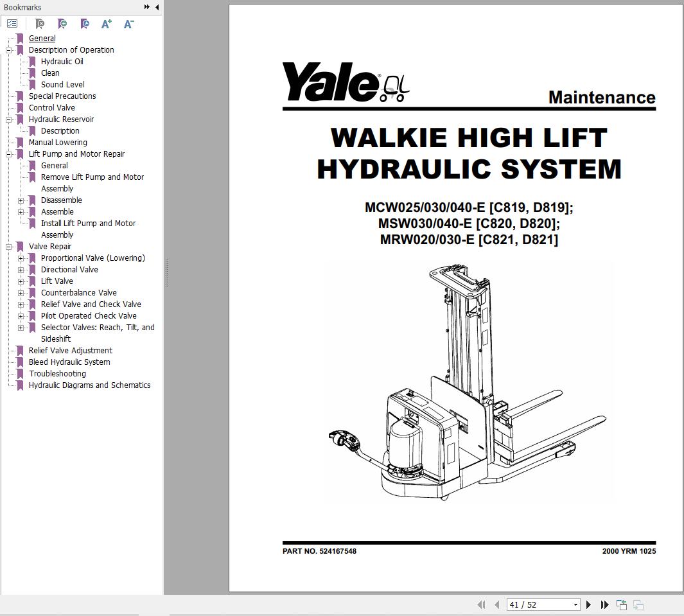Click the Bookmarks panel title
Image resolution: width=684 pixels, height=616 pixels.
22,7
